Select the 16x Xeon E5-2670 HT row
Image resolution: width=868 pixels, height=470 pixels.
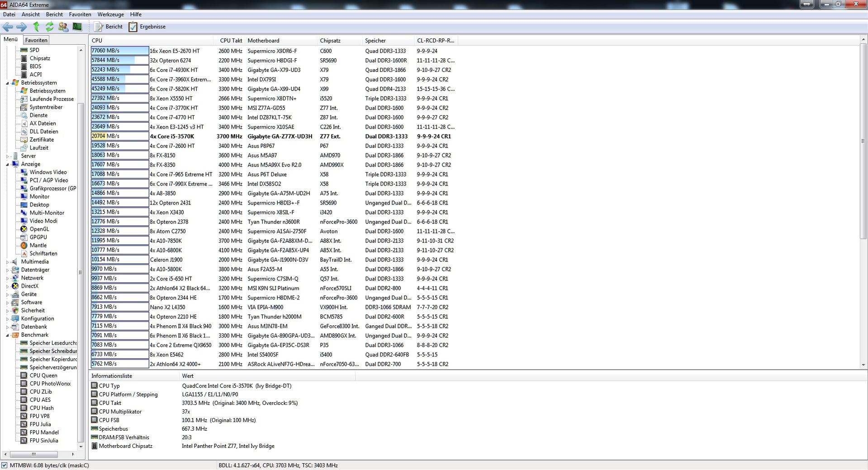point(274,51)
